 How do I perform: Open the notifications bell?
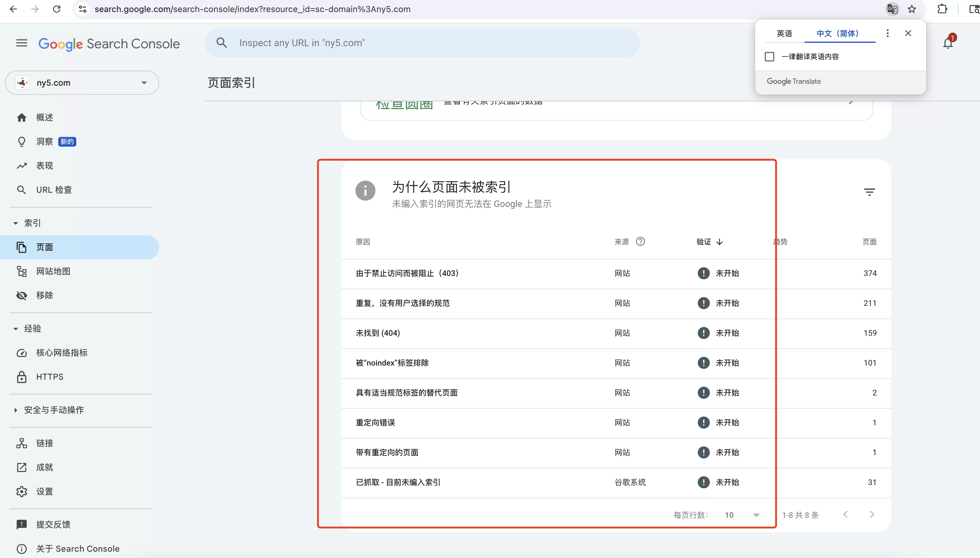coord(948,43)
